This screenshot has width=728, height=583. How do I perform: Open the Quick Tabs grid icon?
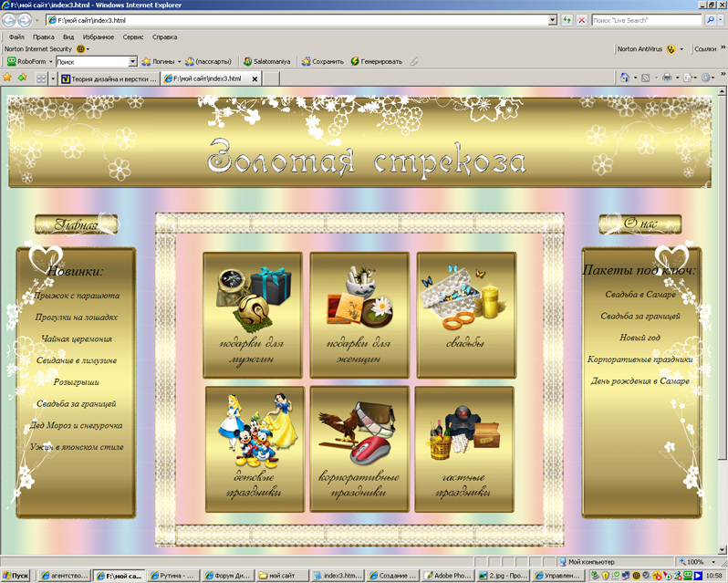[x=41, y=78]
